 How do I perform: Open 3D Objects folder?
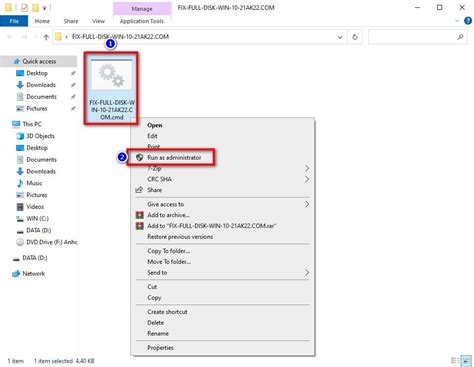pos(40,136)
